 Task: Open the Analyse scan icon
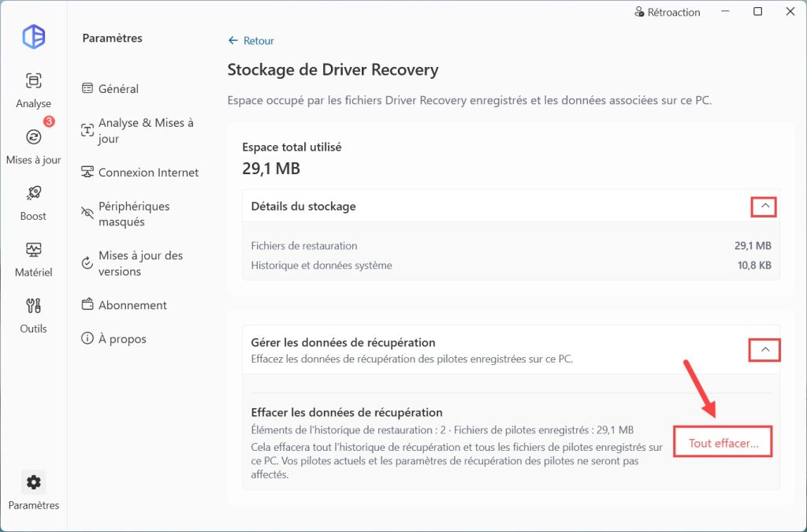coord(33,80)
